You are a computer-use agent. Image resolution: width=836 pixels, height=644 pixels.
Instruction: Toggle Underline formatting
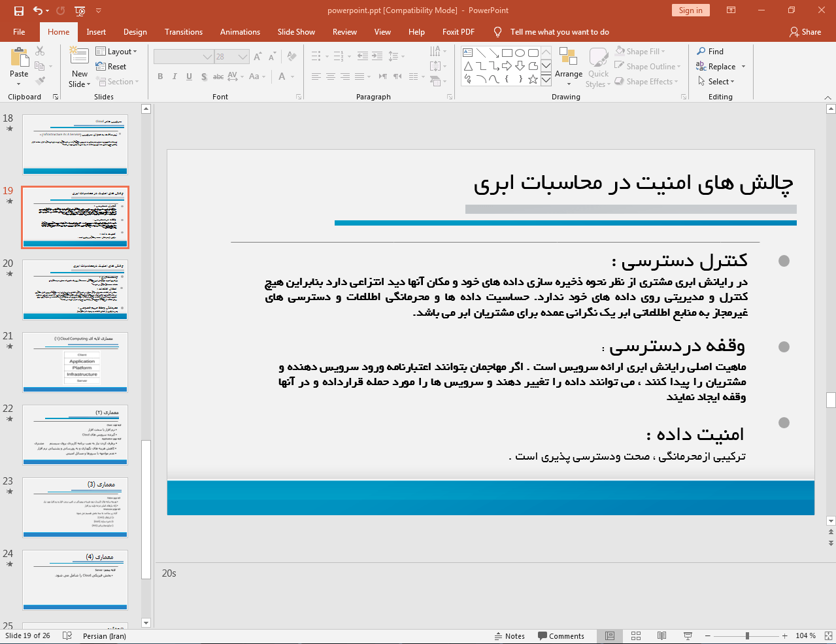click(x=189, y=76)
